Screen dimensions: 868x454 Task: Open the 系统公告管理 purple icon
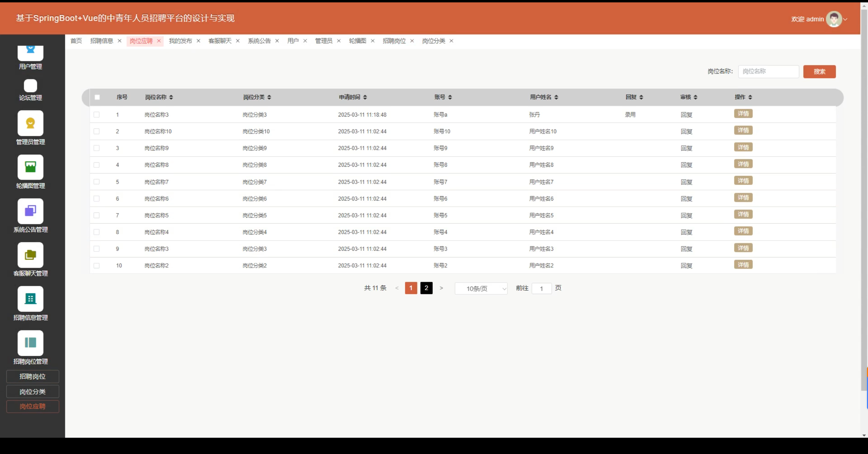pos(31,211)
